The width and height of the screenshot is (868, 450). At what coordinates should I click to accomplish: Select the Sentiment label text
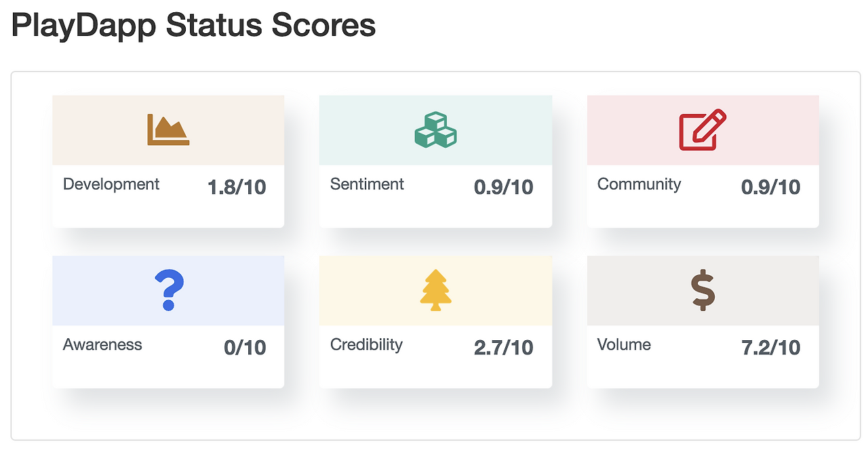[x=367, y=184]
